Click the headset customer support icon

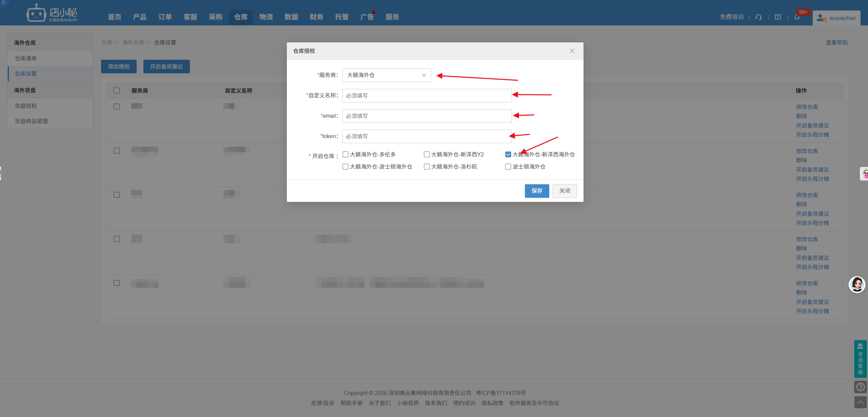click(758, 17)
